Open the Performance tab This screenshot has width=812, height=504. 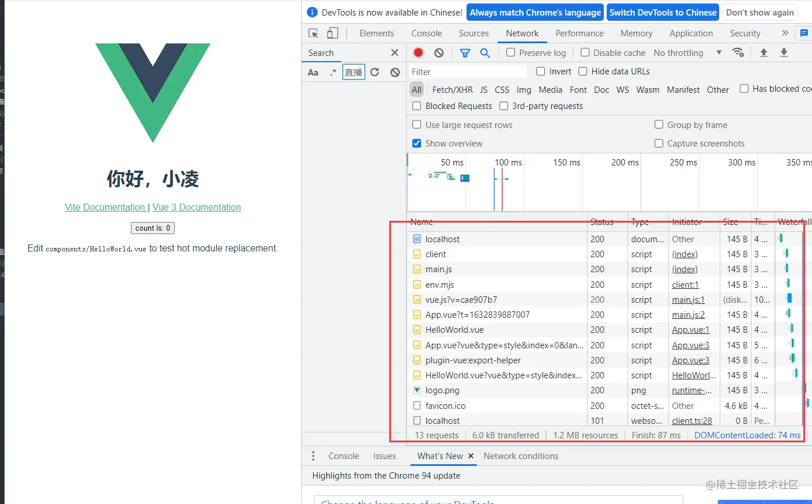click(580, 33)
